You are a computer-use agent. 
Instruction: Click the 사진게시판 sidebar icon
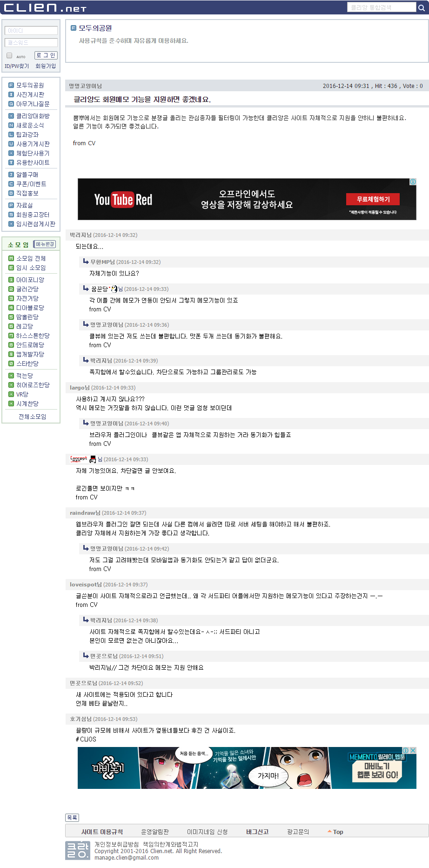pyautogui.click(x=11, y=94)
